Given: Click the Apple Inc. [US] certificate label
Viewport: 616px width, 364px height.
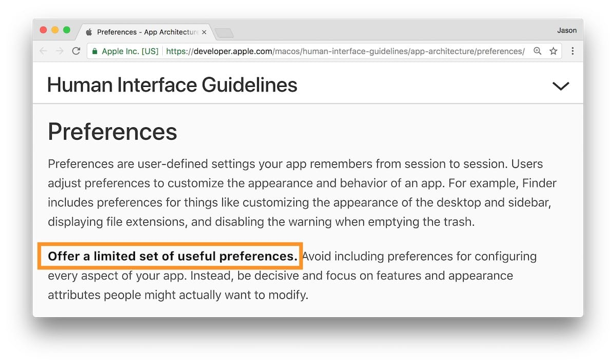Looking at the screenshot, I should coord(130,51).
